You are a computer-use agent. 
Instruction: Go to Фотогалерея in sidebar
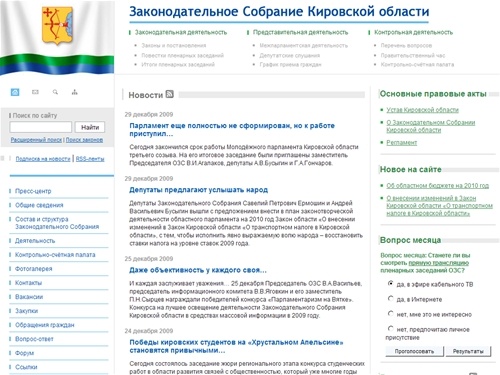[34, 269]
